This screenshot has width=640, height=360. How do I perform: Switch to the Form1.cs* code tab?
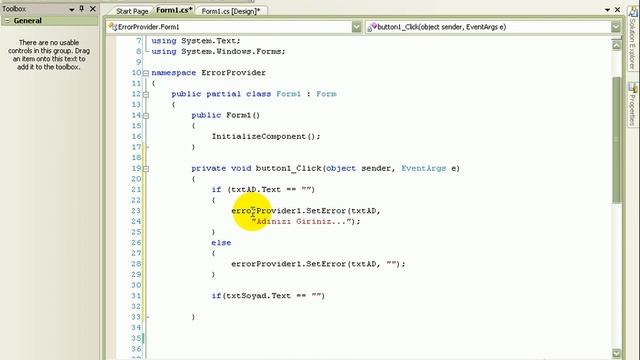click(x=174, y=10)
